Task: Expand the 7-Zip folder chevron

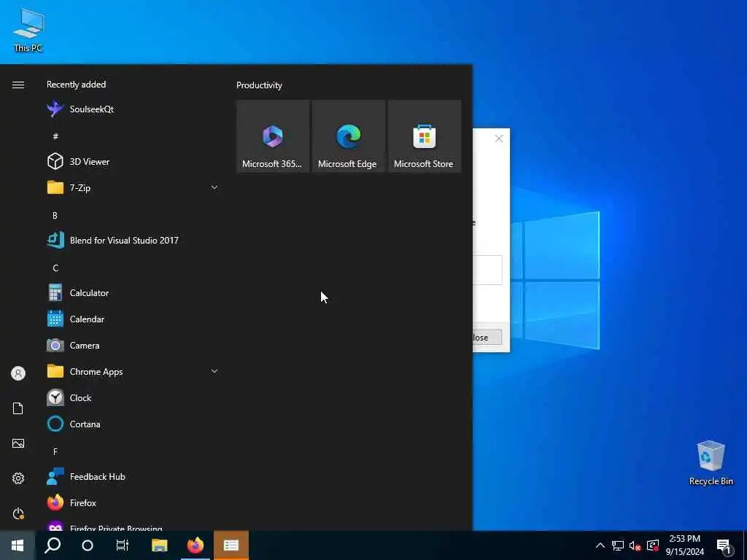Action: pyautogui.click(x=214, y=187)
